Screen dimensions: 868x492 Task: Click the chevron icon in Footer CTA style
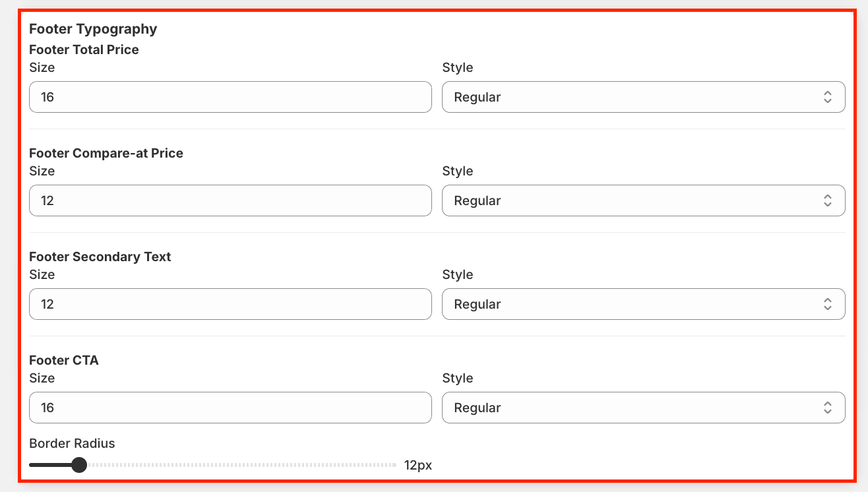tap(827, 408)
